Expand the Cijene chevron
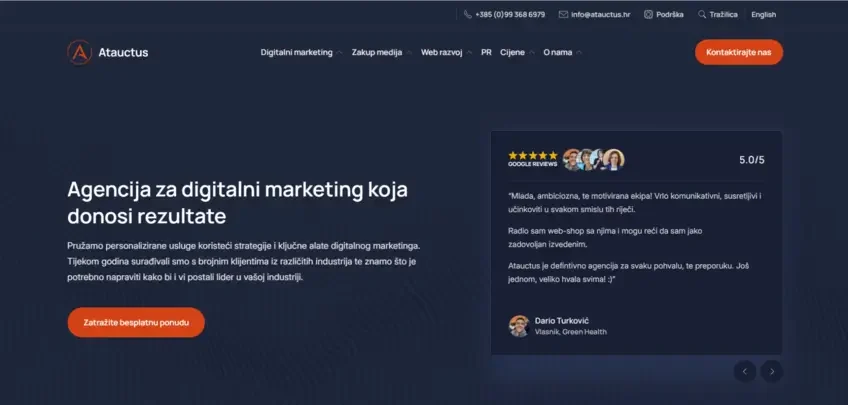848x405 pixels. pyautogui.click(x=532, y=53)
